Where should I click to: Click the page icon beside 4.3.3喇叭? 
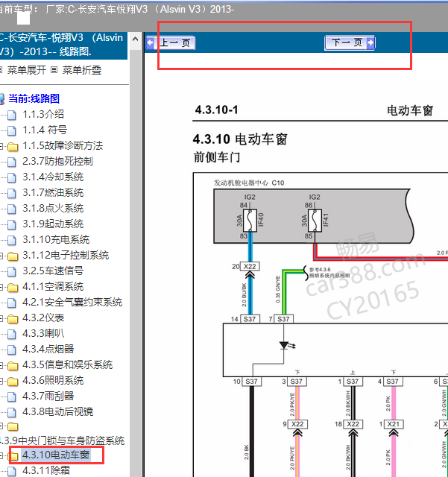pos(12,334)
